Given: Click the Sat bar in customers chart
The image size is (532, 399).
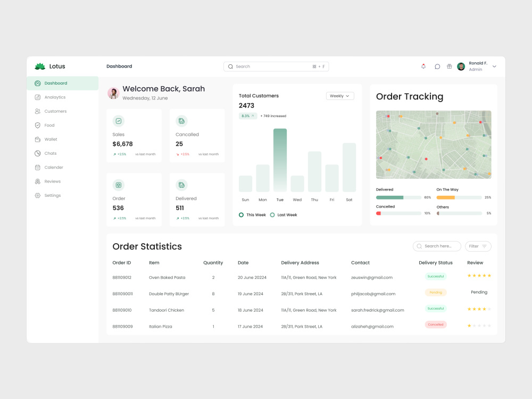Looking at the screenshot, I should coord(349,168).
